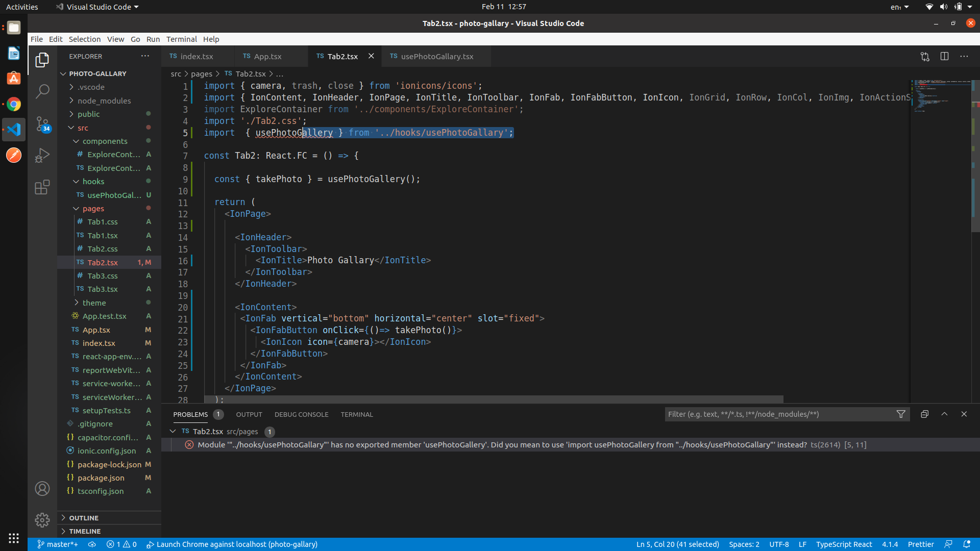
Task: Expand the OUTLINE section
Action: click(x=84, y=518)
